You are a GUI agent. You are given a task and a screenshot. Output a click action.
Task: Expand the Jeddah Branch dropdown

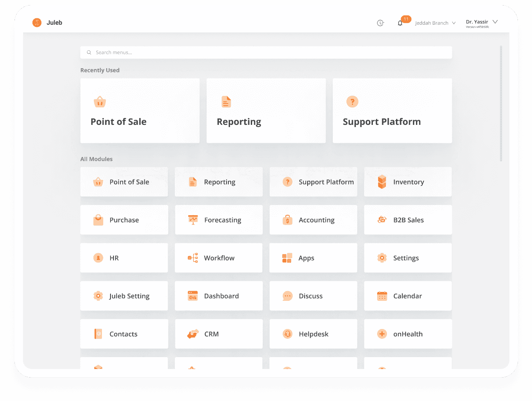[435, 23]
